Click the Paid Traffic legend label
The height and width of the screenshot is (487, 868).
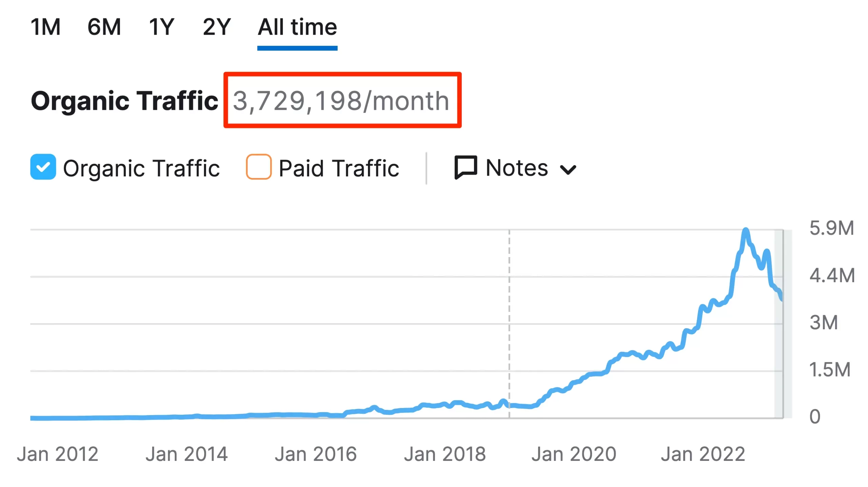tap(339, 168)
